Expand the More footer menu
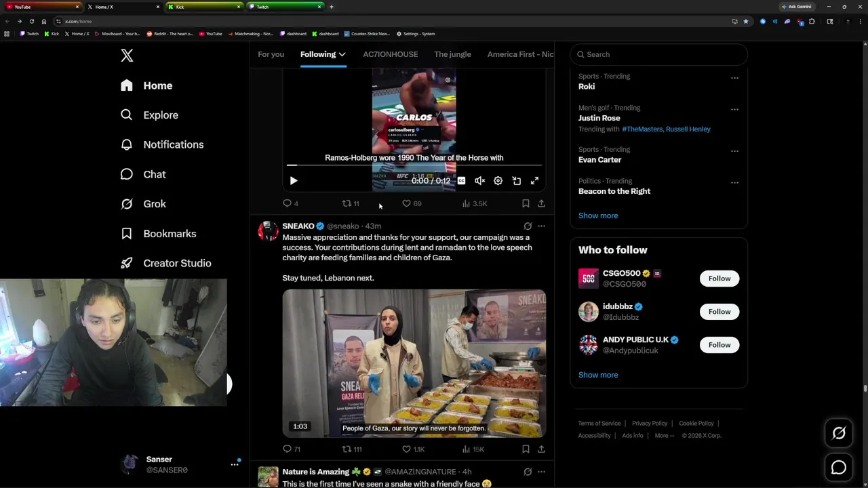Screen dimensions: 868x488 coord(664,436)
